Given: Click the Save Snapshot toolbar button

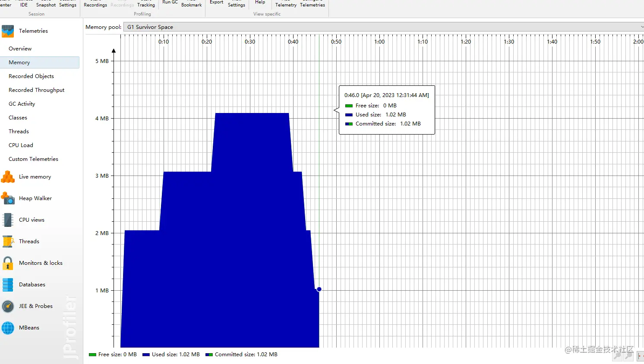Looking at the screenshot, I should click(46, 3).
